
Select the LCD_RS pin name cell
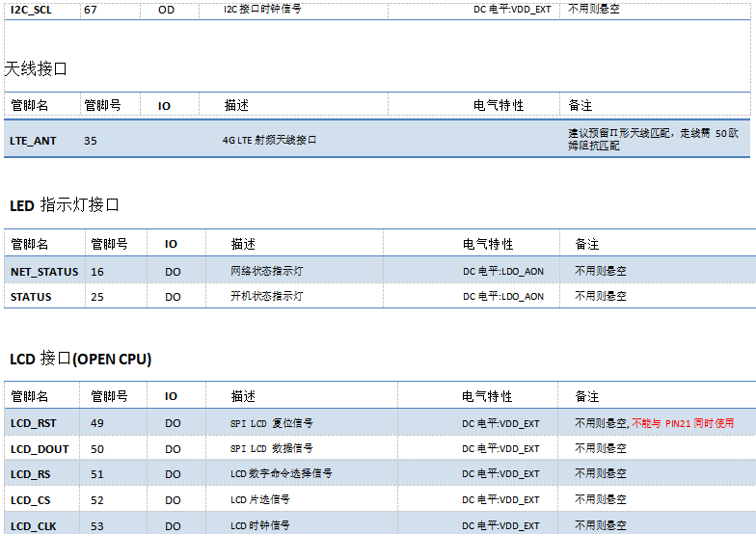(31, 474)
